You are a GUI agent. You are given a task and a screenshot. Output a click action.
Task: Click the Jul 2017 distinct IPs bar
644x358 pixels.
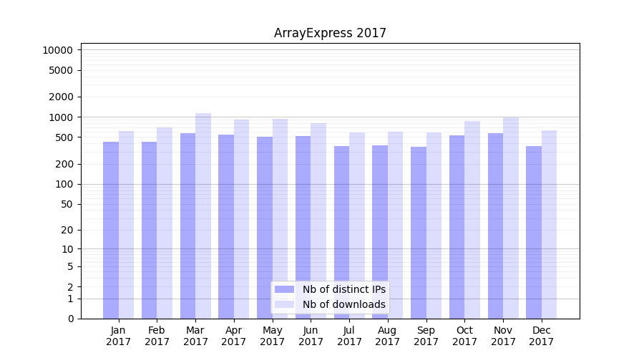[x=341, y=233]
